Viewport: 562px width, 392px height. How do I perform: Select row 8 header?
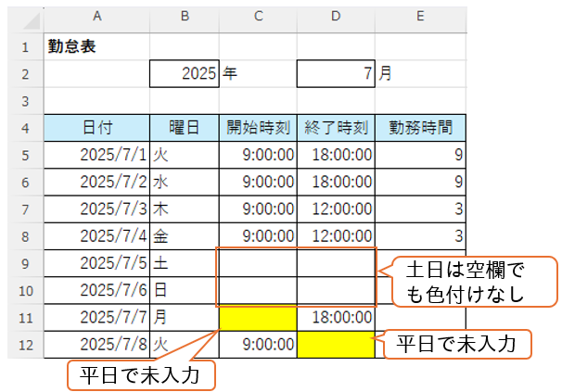[25, 236]
